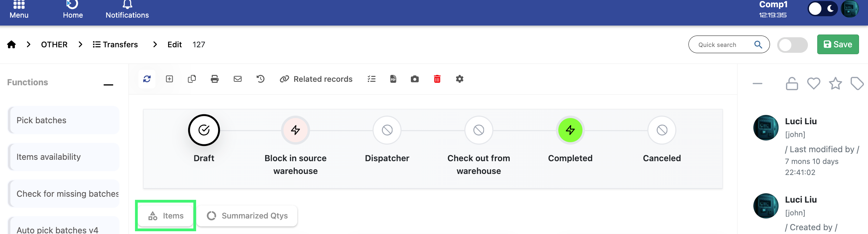The image size is (868, 234).
Task: Open the history clock icon
Action: tap(260, 79)
